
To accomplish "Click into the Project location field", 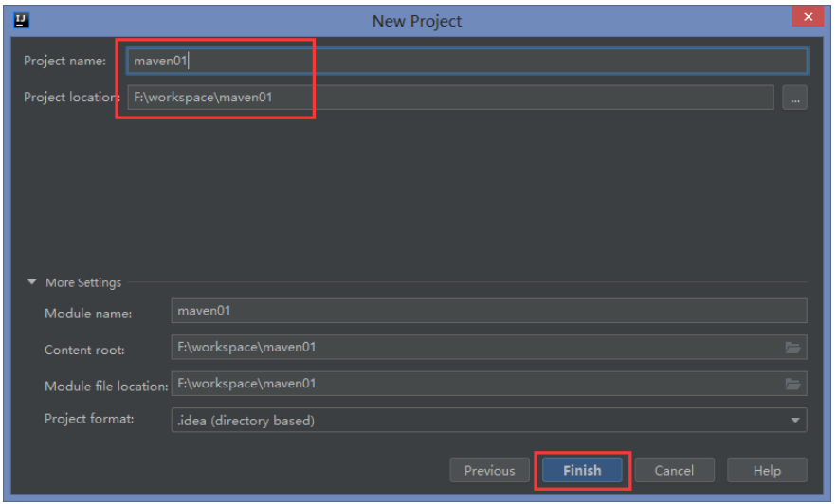I will tap(450, 98).
